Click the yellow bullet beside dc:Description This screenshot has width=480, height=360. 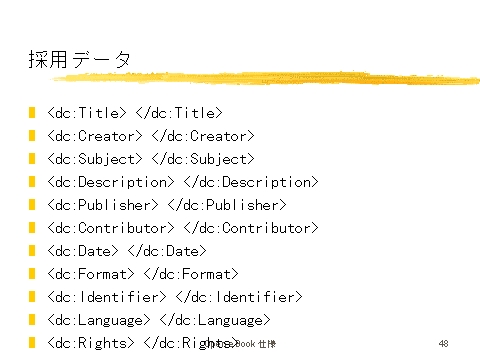32,182
